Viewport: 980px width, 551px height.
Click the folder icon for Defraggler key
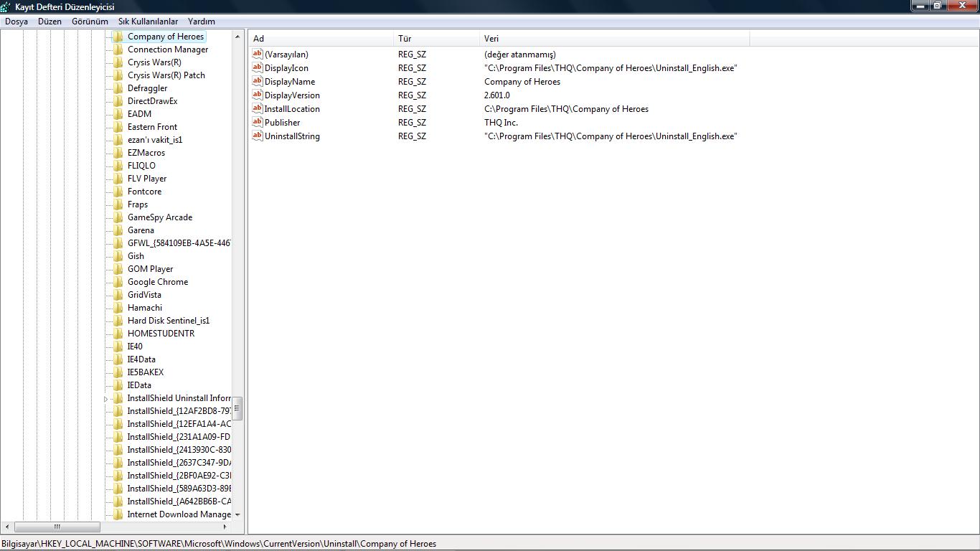(118, 88)
